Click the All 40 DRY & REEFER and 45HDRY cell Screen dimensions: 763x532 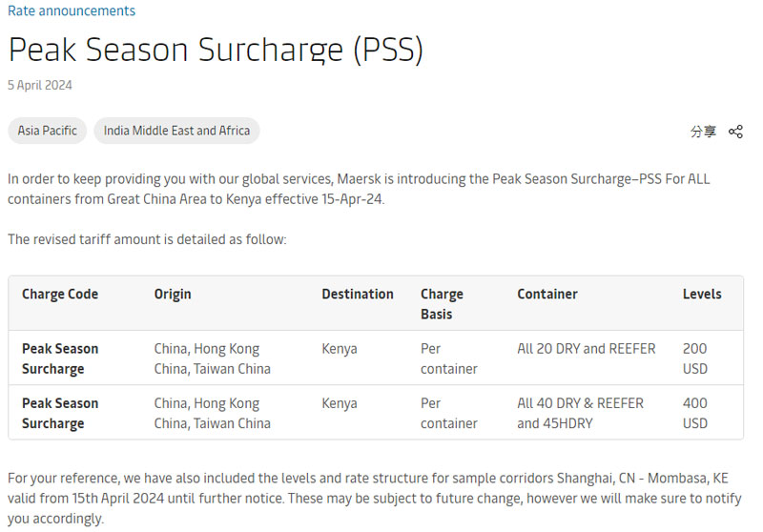(x=580, y=413)
